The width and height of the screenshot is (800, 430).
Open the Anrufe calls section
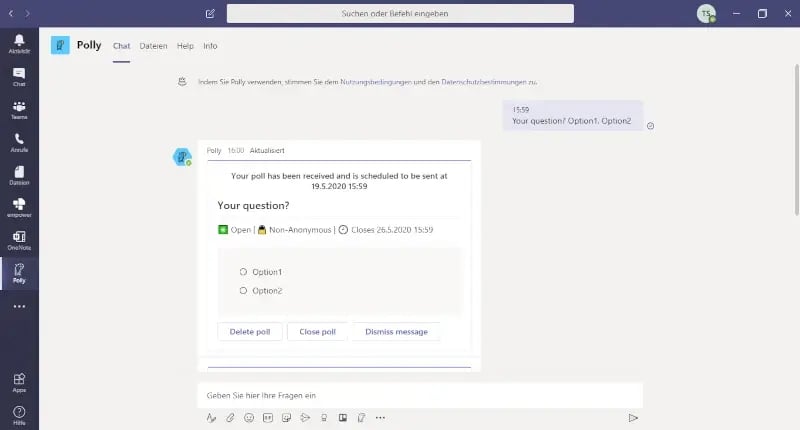click(19, 142)
